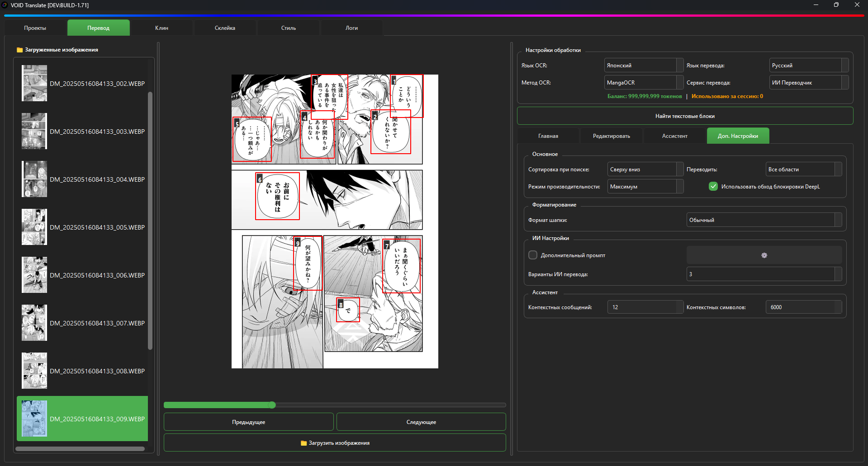Open the Формат шапки dropdown
The height and width of the screenshot is (466, 868).
pos(764,220)
